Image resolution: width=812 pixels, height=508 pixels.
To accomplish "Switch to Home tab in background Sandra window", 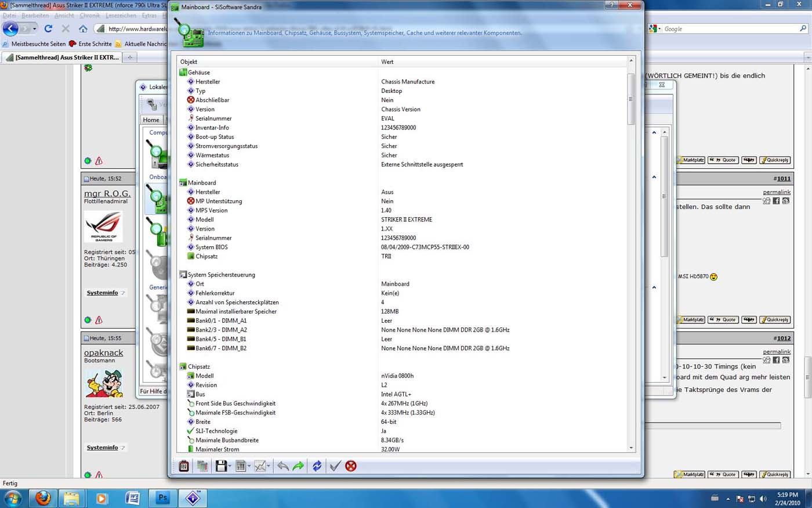I will pos(151,120).
